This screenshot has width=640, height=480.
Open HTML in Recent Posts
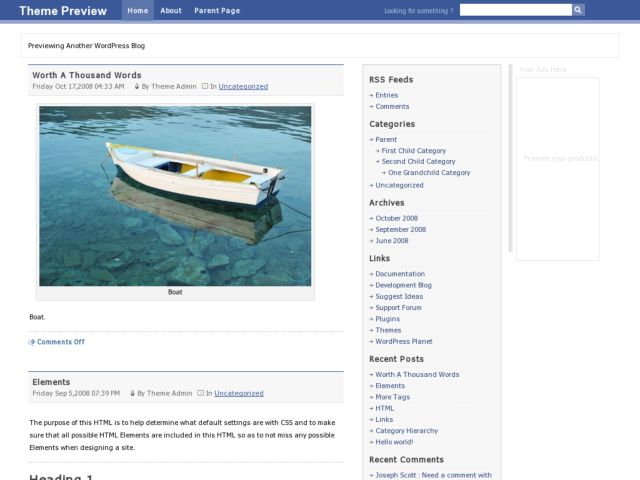(x=385, y=408)
